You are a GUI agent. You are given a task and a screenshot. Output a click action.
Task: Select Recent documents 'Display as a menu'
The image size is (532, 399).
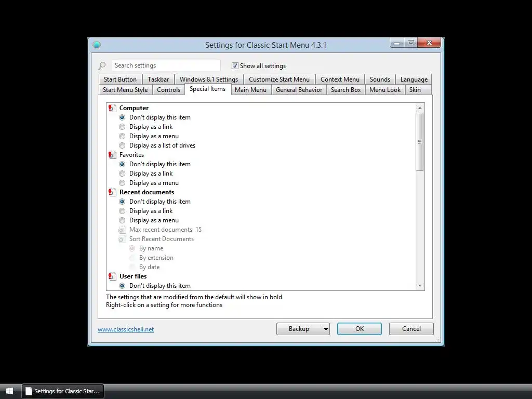122,220
